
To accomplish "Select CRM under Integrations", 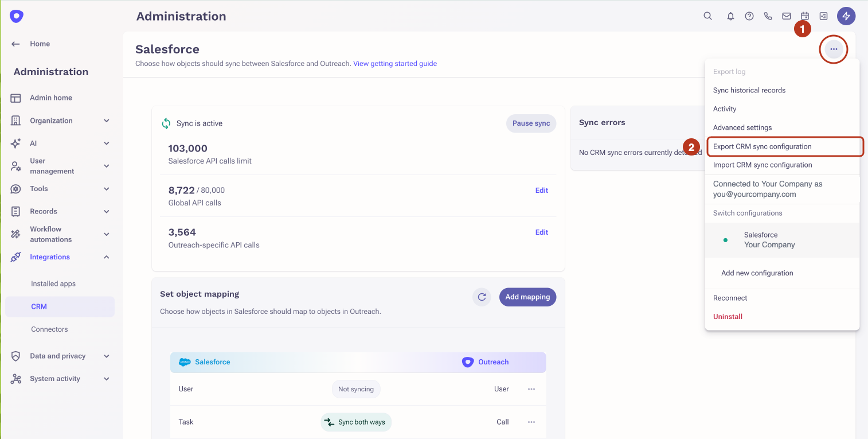I will tap(60, 306).
